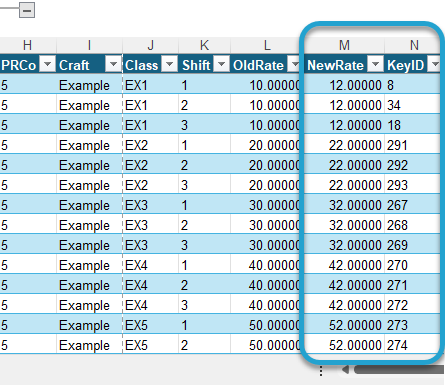
Task: Open the OldRate column filter dropdown
Action: tap(295, 64)
